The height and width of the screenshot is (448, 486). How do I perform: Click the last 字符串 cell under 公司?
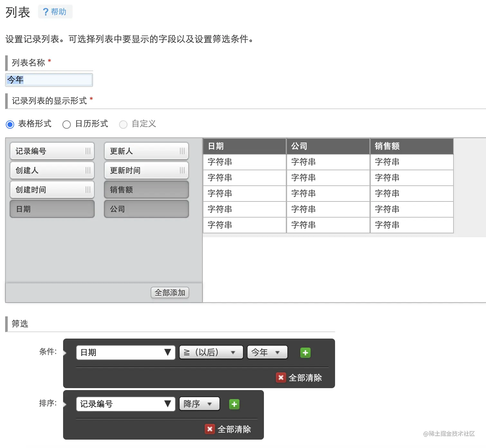tap(328, 225)
